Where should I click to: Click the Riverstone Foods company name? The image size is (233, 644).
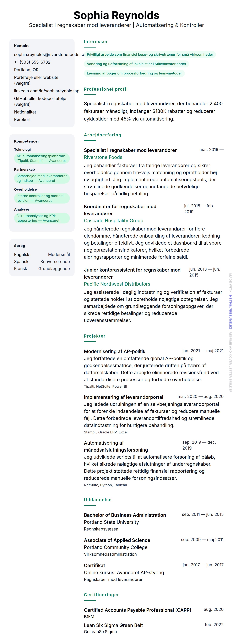pos(103,157)
